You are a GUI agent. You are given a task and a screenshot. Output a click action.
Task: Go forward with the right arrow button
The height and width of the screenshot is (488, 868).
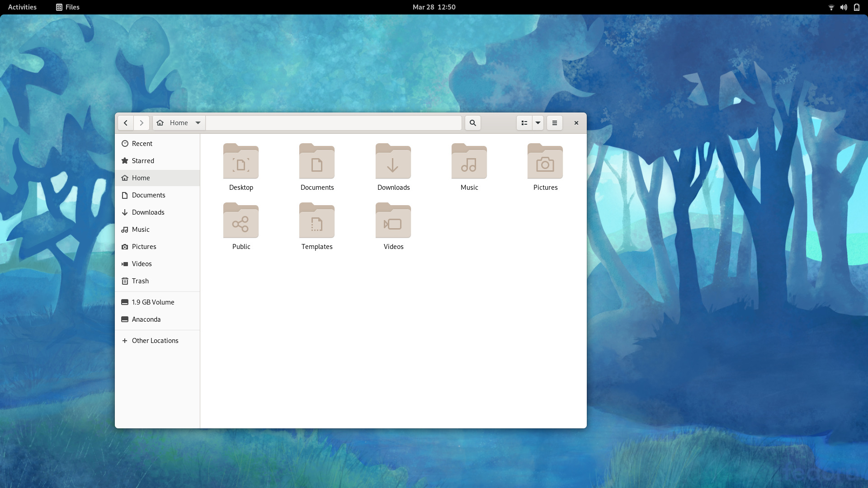142,123
